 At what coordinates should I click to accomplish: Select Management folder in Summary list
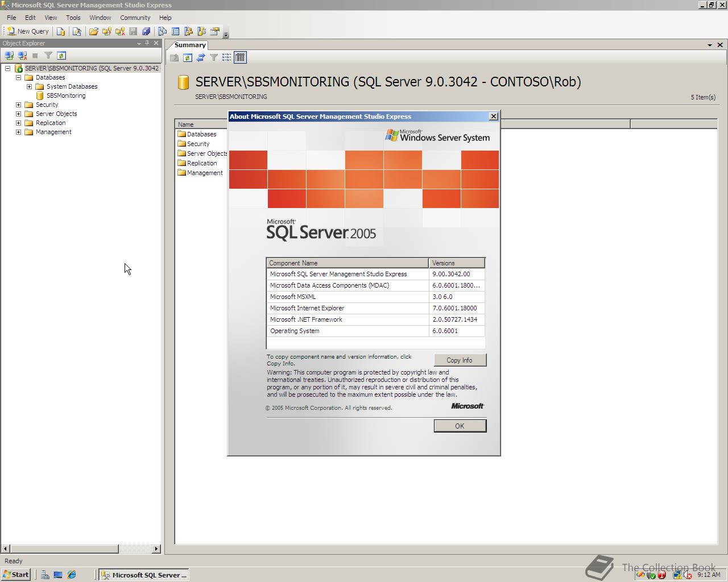200,173
